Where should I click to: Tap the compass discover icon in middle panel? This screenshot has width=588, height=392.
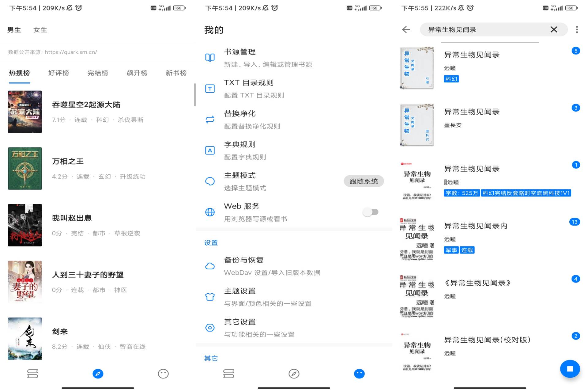(294, 374)
